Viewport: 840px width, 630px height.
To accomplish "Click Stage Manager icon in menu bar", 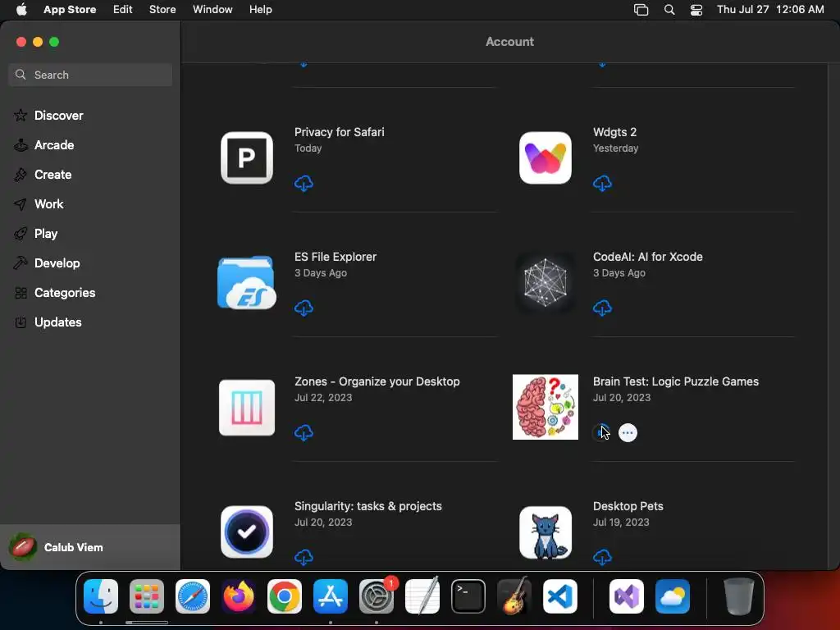I will [x=641, y=10].
